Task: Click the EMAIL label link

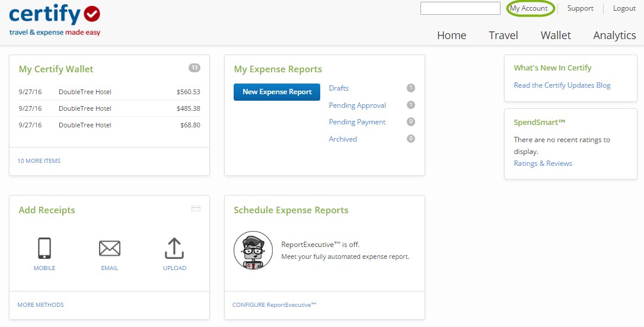Action: pyautogui.click(x=110, y=268)
